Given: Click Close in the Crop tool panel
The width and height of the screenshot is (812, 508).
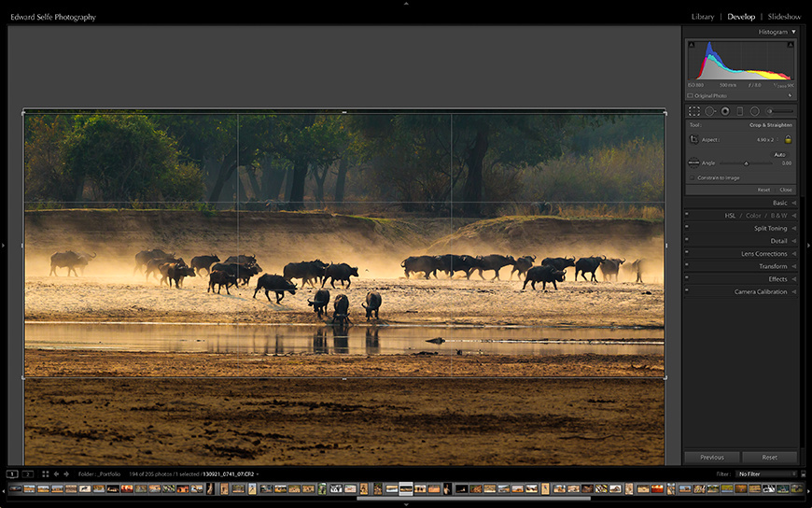Looking at the screenshot, I should click(x=786, y=190).
